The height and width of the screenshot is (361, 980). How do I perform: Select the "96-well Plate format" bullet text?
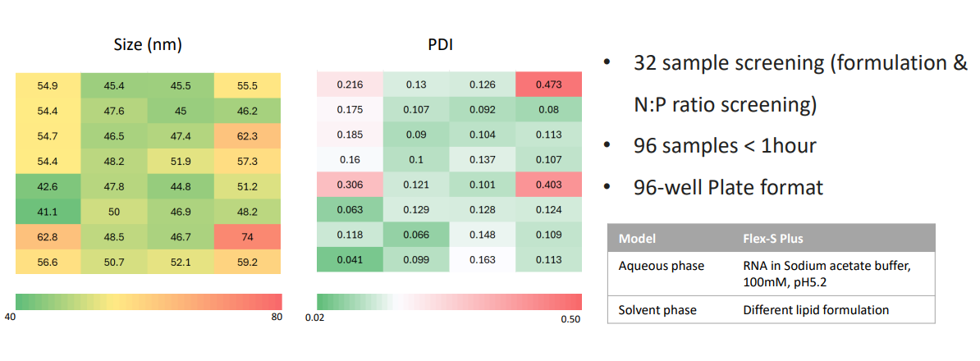(728, 187)
